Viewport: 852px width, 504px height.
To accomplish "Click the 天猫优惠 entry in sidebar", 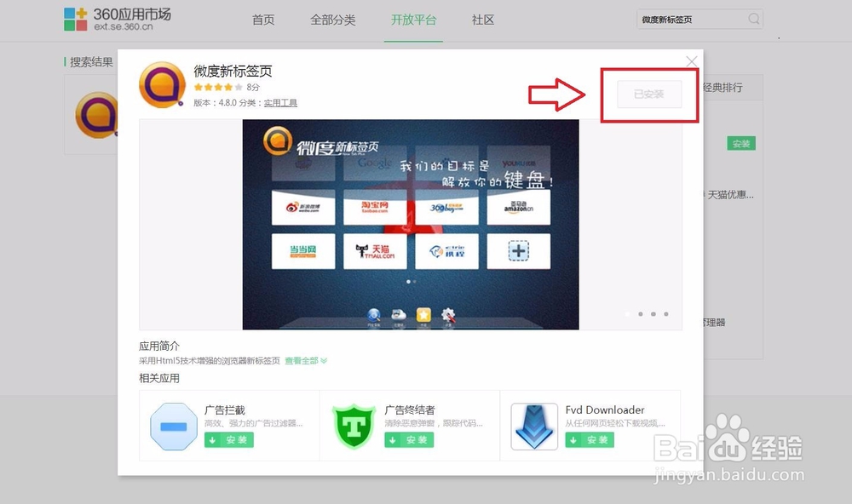I will (729, 194).
